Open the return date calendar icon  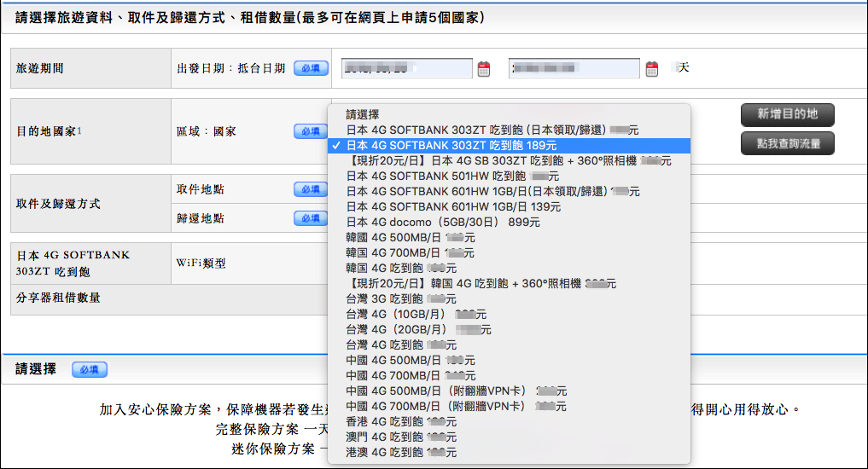click(652, 69)
